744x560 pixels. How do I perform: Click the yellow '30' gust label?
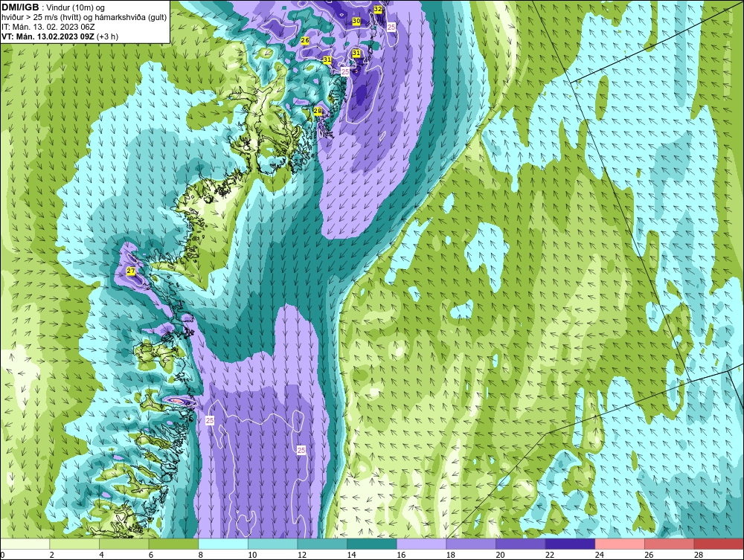pos(356,22)
